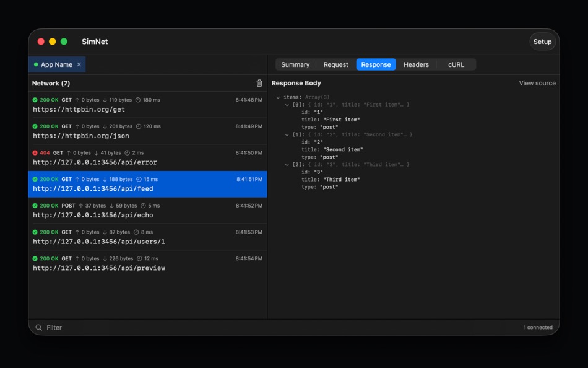This screenshot has width=588, height=368.
Task: Click the green status icon on the /api/feed request
Action: tap(35, 178)
